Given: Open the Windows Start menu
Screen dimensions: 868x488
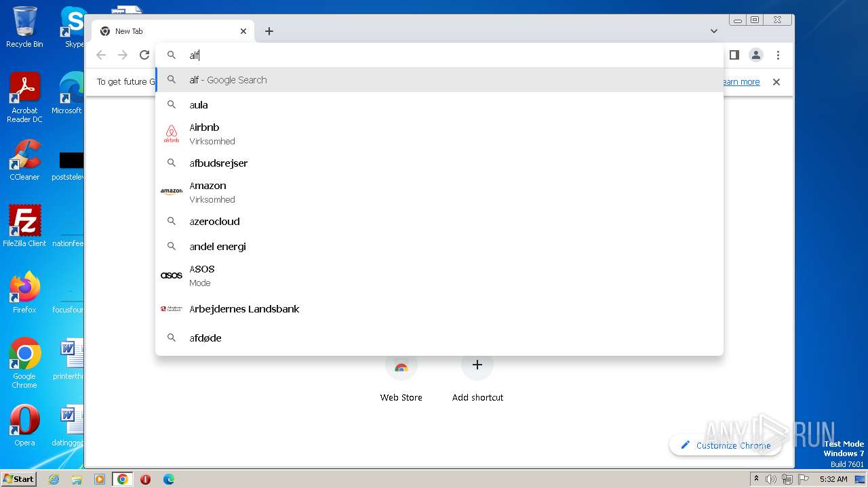Looking at the screenshot, I should click(x=19, y=479).
